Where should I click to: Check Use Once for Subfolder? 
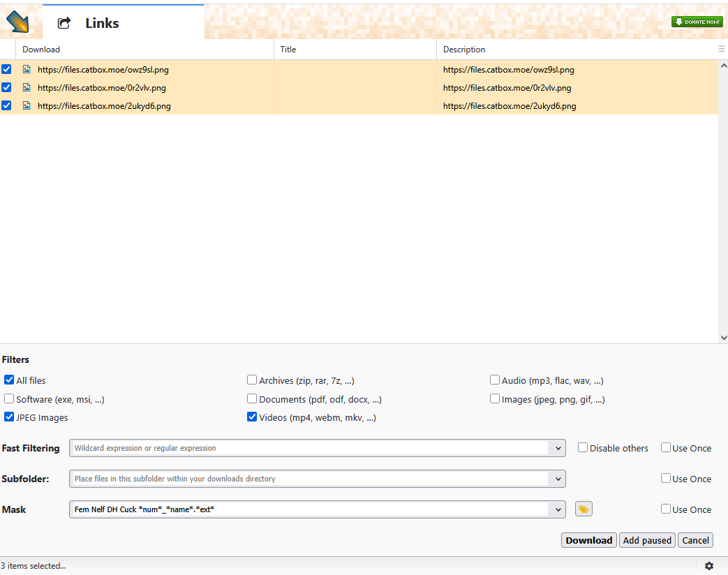(666, 479)
